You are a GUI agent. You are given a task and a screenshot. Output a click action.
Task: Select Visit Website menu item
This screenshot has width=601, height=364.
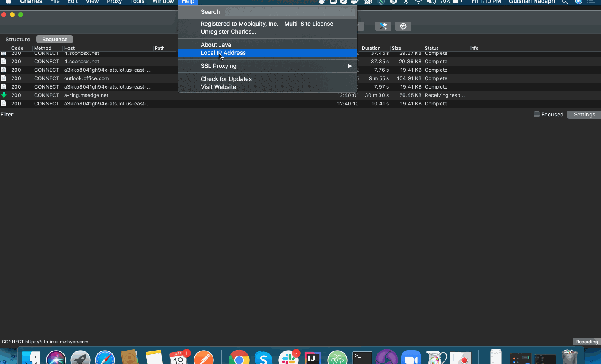coord(267,87)
